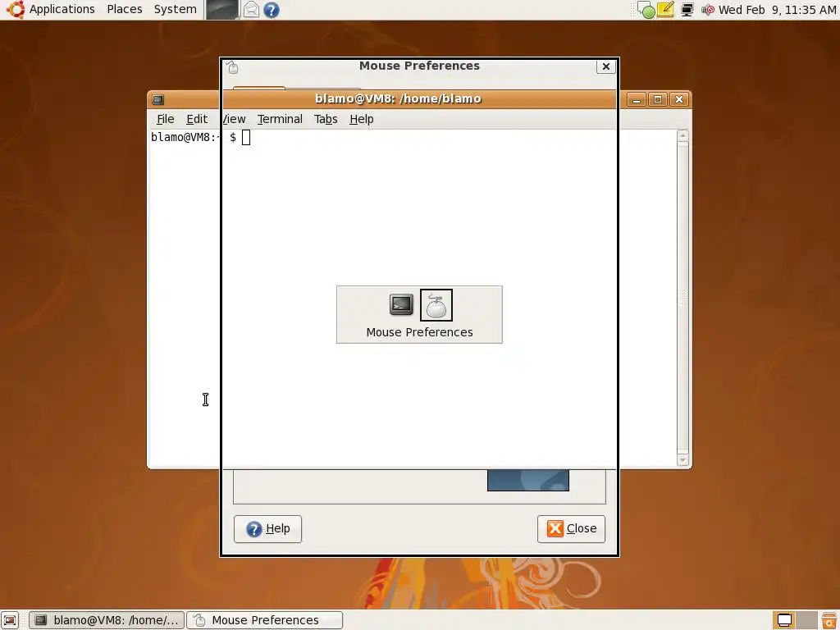Click terminal scrollbar up arrow
The image size is (840, 630).
click(x=682, y=135)
